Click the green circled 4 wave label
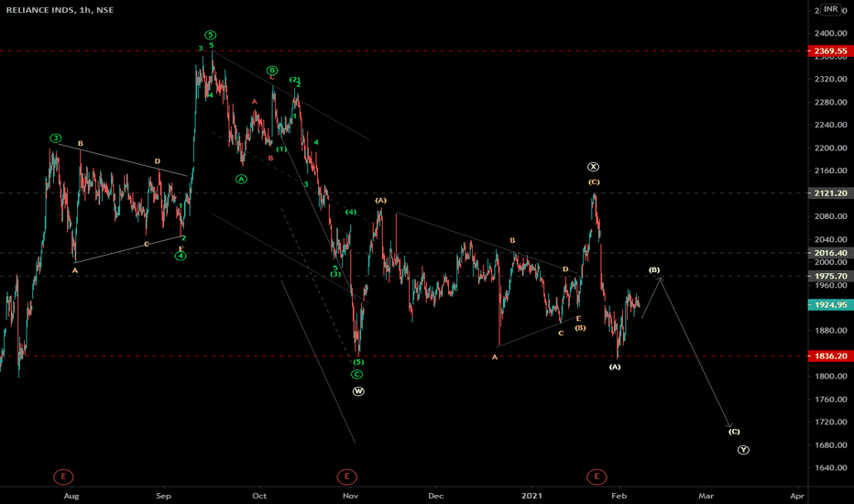The width and height of the screenshot is (854, 504). point(181,256)
